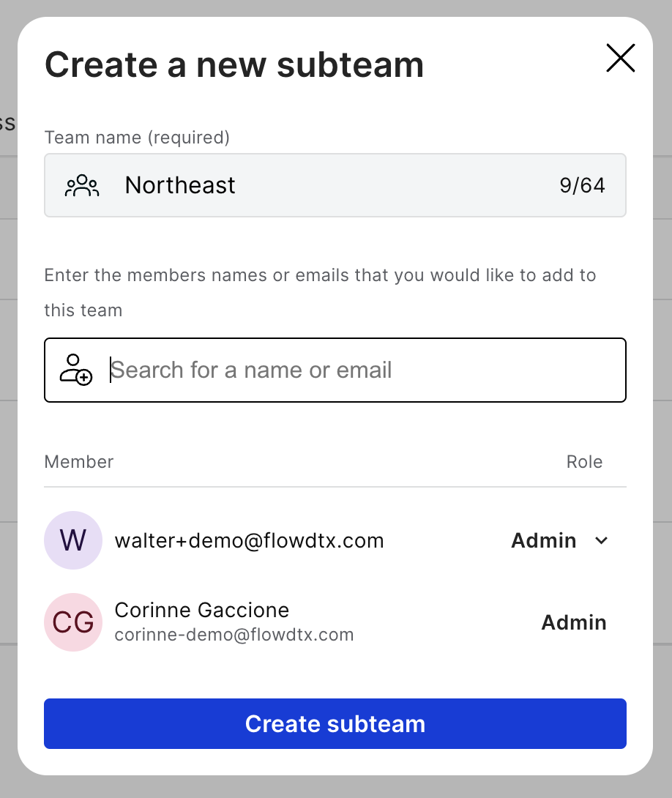The image size is (672, 798).
Task: Click the team group icon in name field
Action: (82, 186)
